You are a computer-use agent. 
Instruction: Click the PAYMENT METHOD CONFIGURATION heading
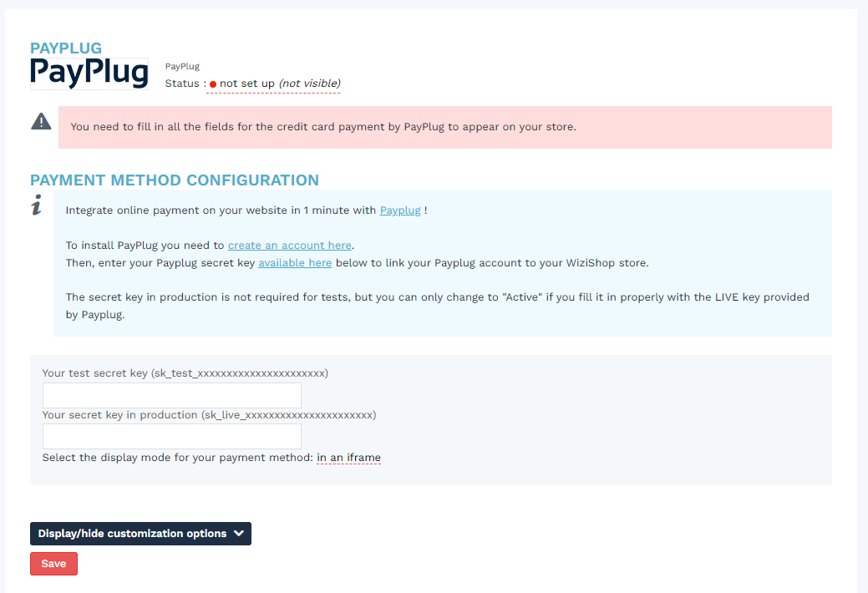coord(175,180)
